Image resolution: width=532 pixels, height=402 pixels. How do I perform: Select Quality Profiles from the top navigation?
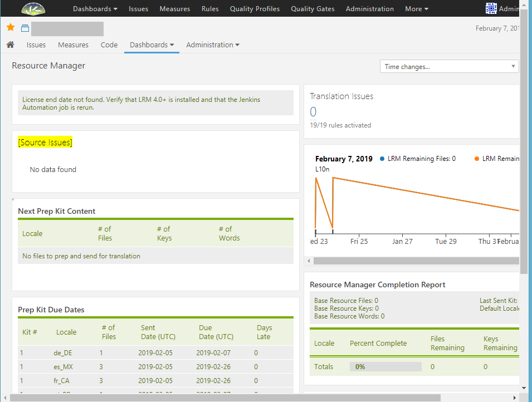coord(255,9)
